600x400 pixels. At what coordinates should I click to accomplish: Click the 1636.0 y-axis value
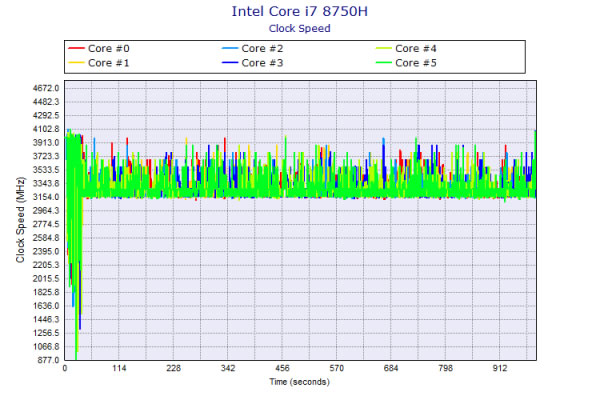(x=46, y=306)
